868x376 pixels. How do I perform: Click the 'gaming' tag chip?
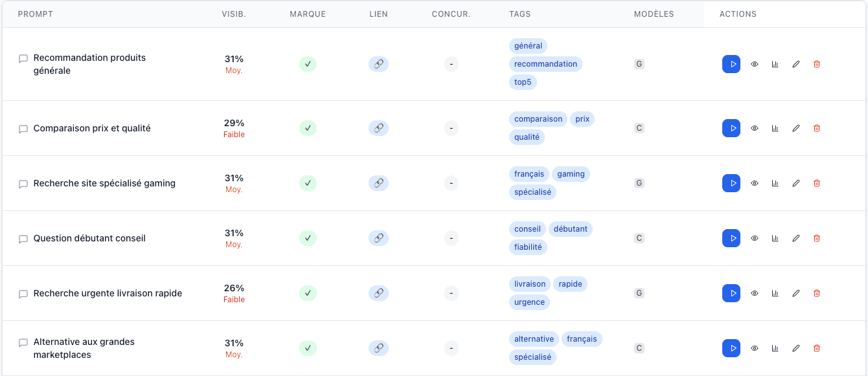571,174
